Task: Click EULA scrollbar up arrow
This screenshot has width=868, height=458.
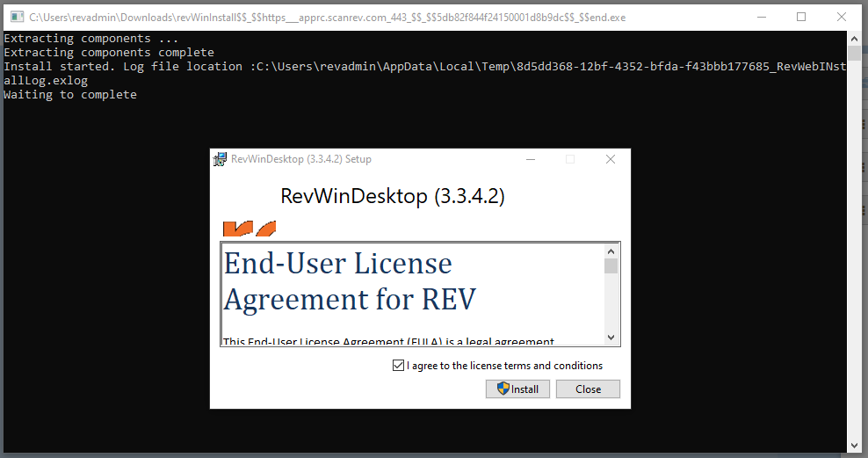Action: [x=611, y=251]
